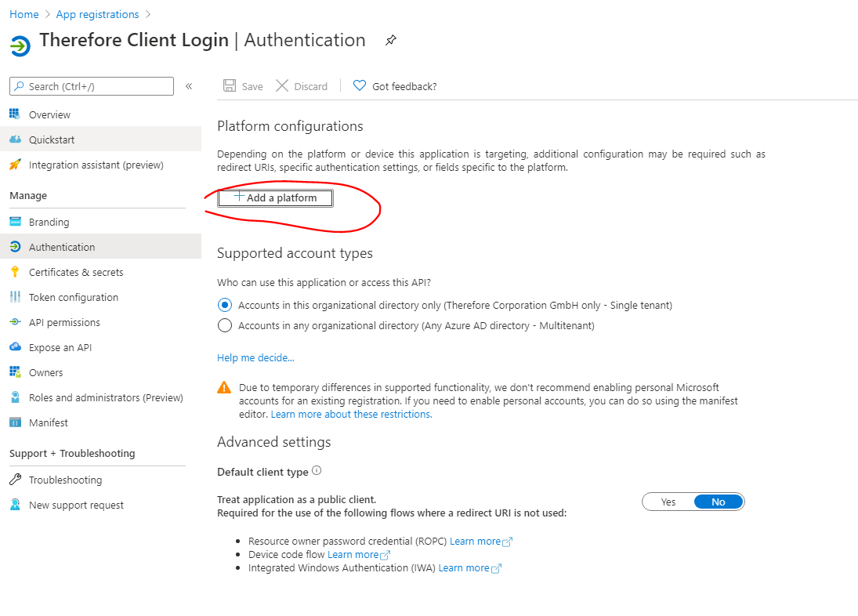Click the Therefore Client Login app icon
858x616 pixels.
(20, 46)
